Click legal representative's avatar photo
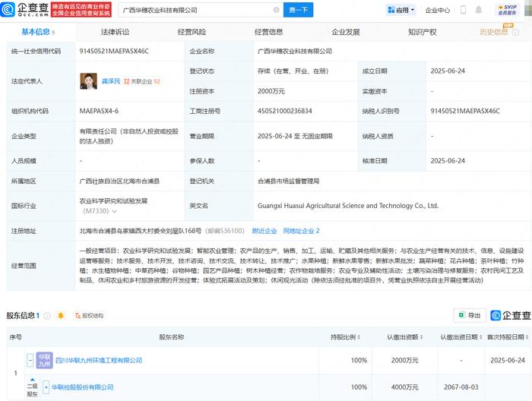The height and width of the screenshot is (401, 532). (88, 81)
